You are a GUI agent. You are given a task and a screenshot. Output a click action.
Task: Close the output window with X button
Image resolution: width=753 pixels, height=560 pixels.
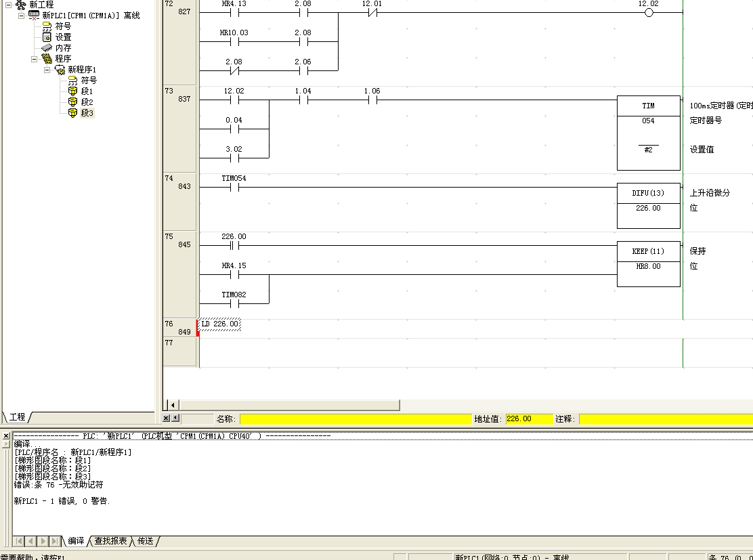pos(6,435)
